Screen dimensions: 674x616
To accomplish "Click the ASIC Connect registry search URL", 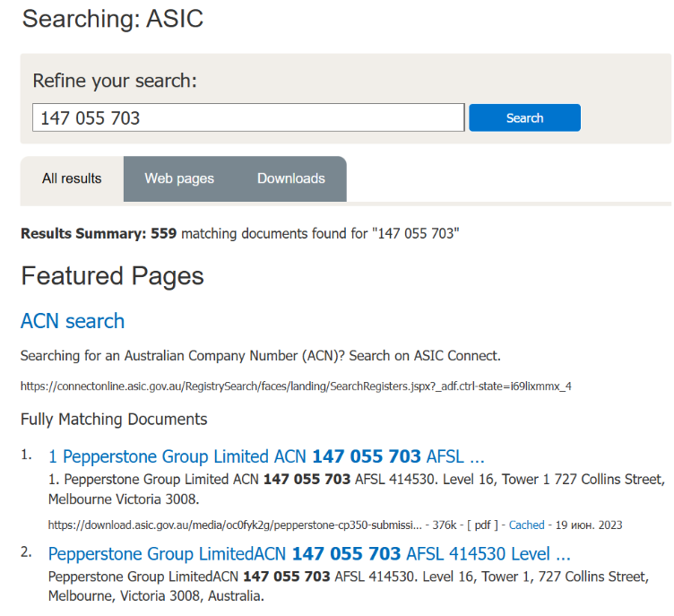I will [x=296, y=386].
